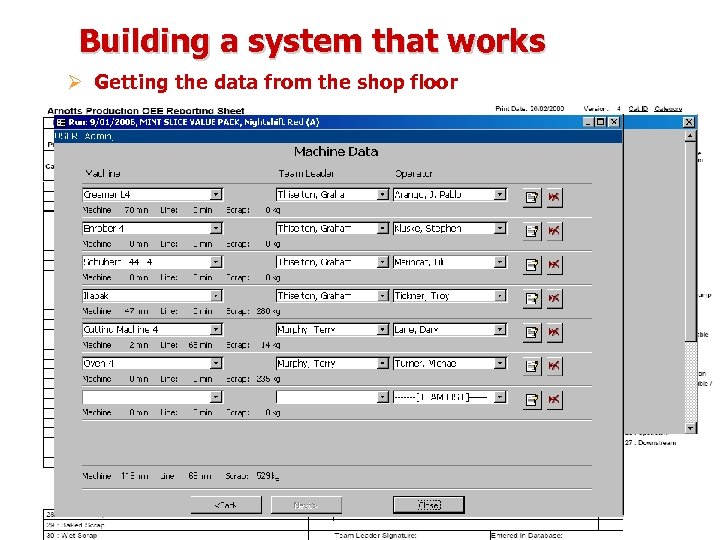The width and height of the screenshot is (720, 540).
Task: Click Ilapak scrap value 280 kg
Action: click(268, 311)
